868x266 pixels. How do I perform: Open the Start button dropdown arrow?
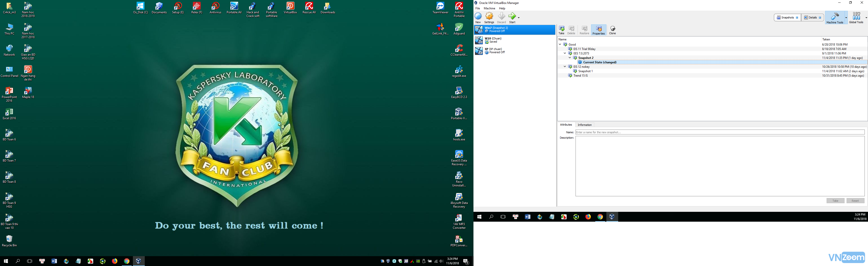pos(519,17)
